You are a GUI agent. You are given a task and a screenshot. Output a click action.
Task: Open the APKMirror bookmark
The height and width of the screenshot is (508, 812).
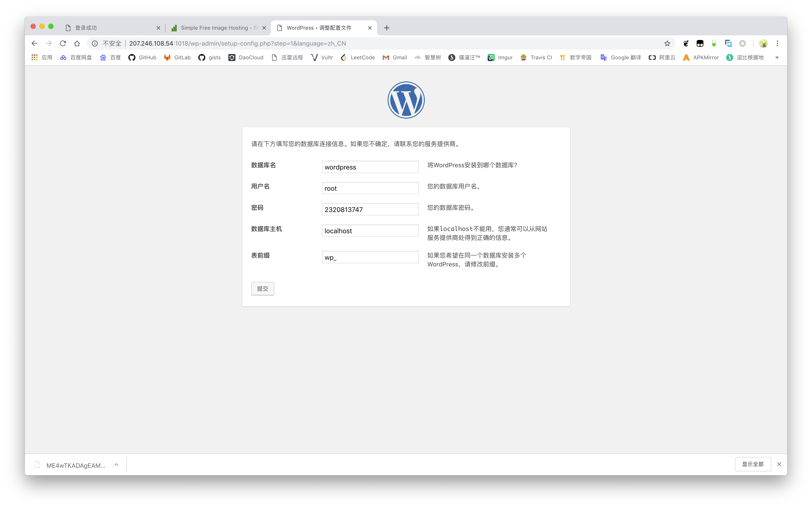click(x=701, y=58)
